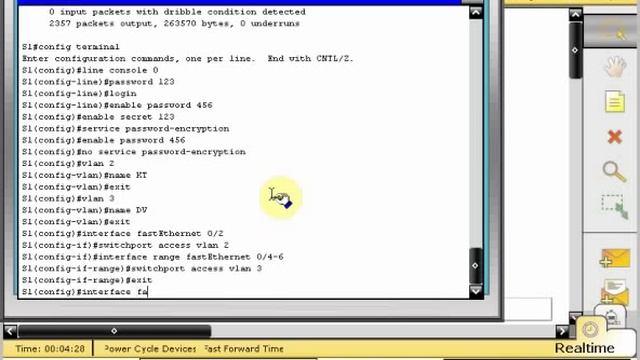Click the 'switchport access vlan 2' line

(x=125, y=245)
